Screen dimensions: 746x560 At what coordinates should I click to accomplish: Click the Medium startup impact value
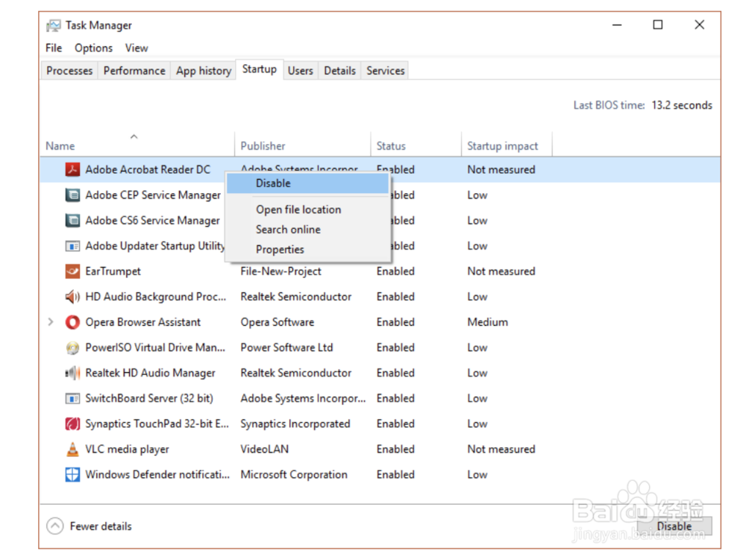coord(488,322)
